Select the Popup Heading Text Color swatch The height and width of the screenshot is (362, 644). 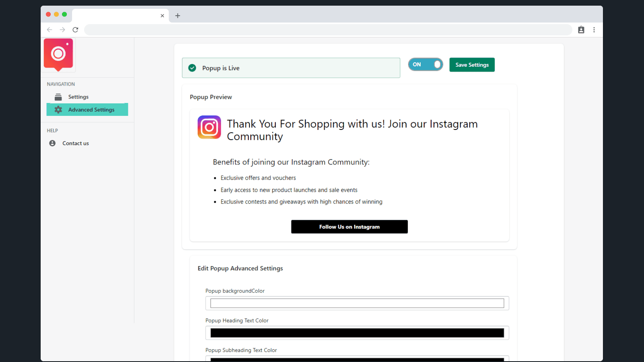[357, 333]
